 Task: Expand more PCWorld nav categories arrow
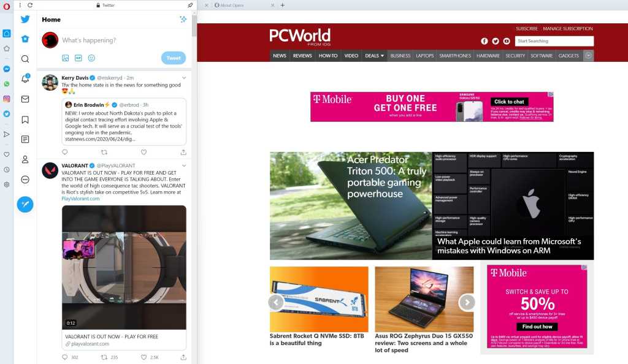tap(588, 56)
